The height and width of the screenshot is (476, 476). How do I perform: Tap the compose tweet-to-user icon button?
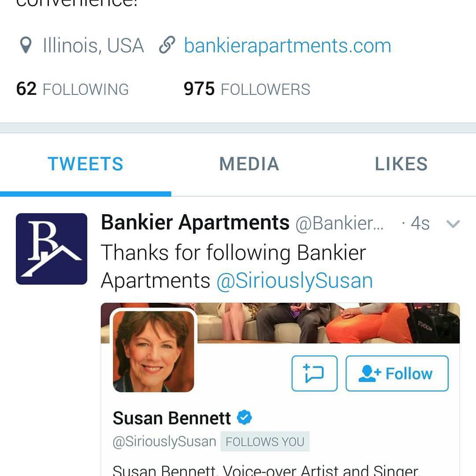coord(315,373)
